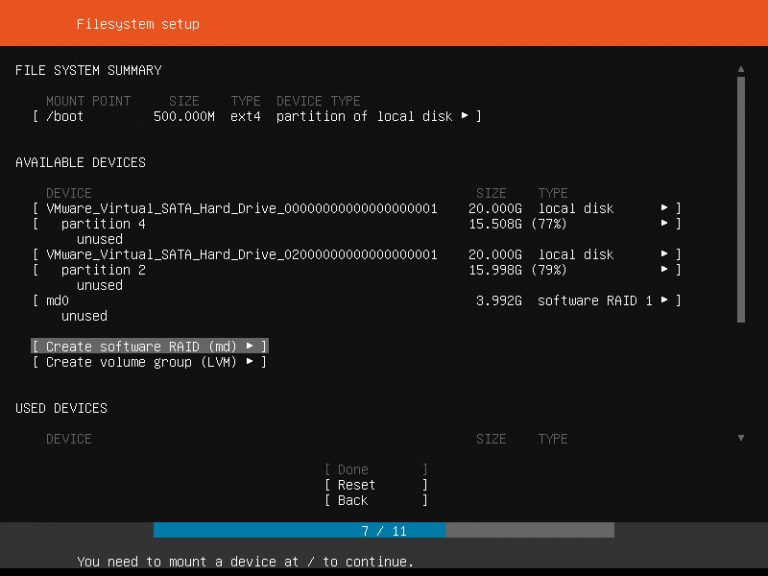This screenshot has width=768, height=576.
Task: Open the /boot mount point entry
Action: point(257,117)
